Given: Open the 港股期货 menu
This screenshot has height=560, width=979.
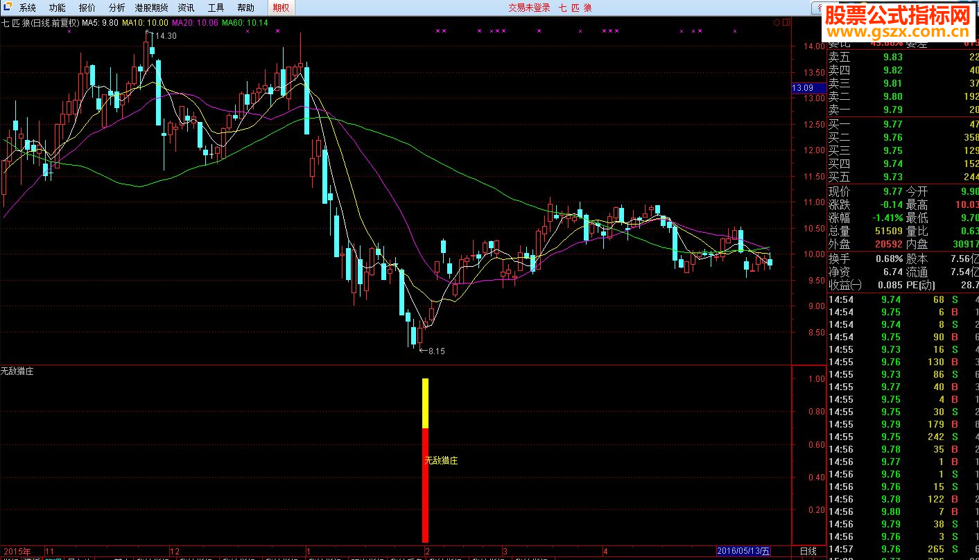Looking at the screenshot, I should [x=151, y=8].
